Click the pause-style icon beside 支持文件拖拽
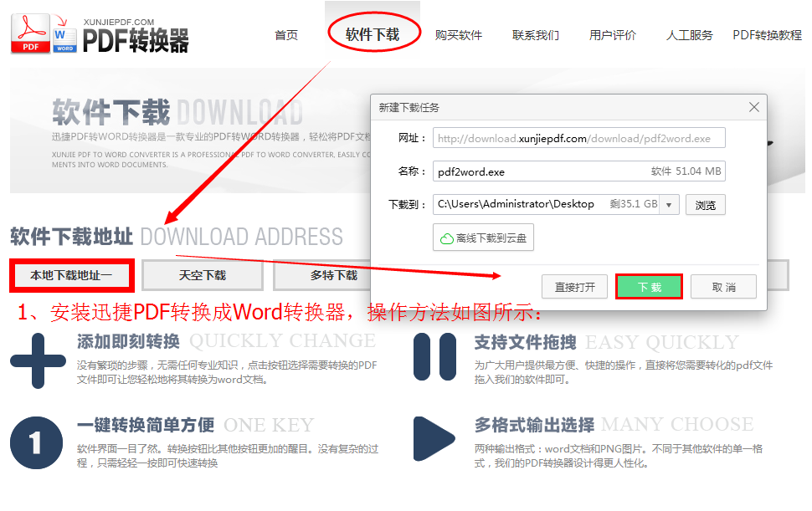812x511 pixels. coord(435,357)
